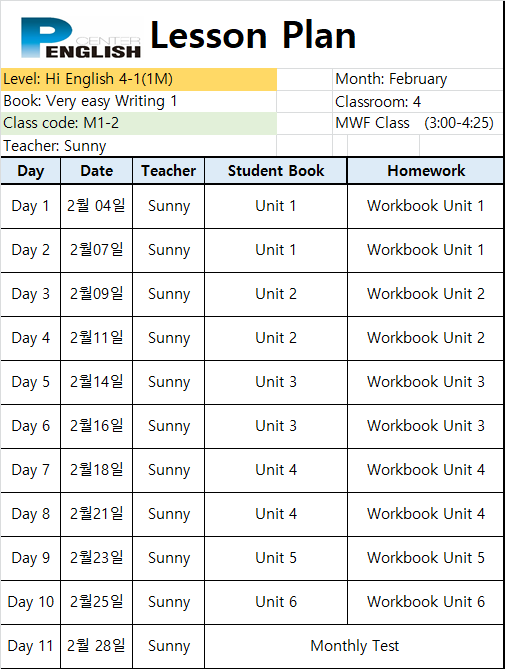Click the Teacher: Sunny info cell

139,146
